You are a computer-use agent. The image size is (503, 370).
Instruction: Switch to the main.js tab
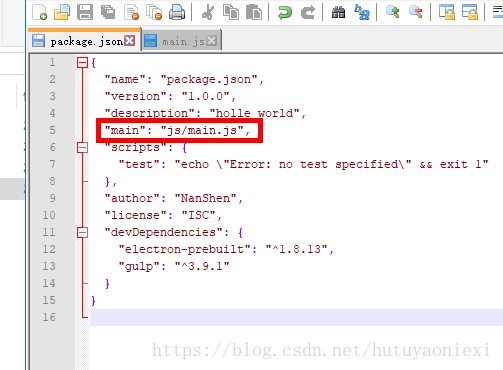(183, 41)
